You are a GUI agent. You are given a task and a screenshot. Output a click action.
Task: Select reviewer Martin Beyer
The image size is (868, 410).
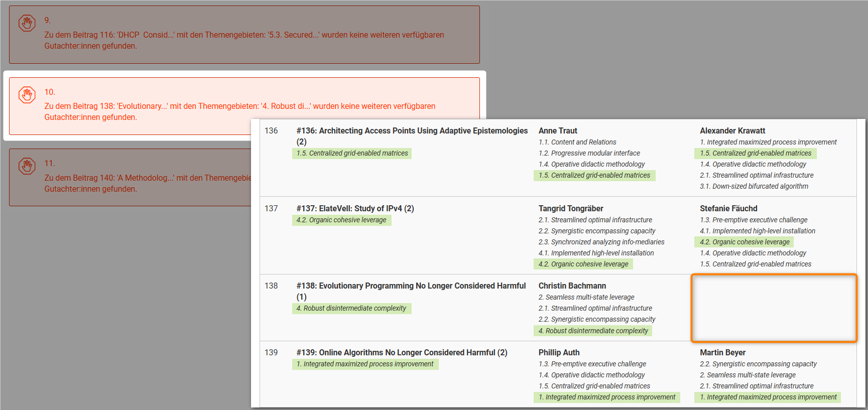pyautogui.click(x=722, y=353)
